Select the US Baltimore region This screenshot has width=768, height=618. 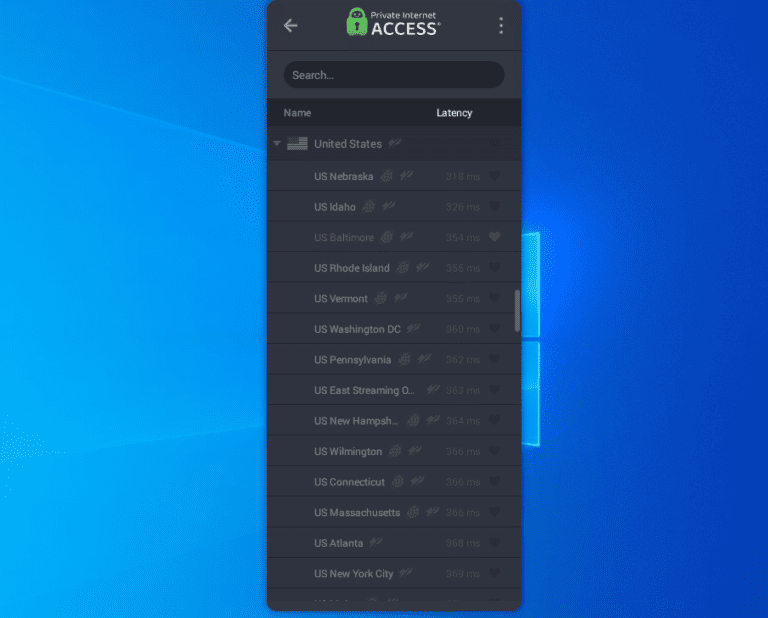point(394,237)
